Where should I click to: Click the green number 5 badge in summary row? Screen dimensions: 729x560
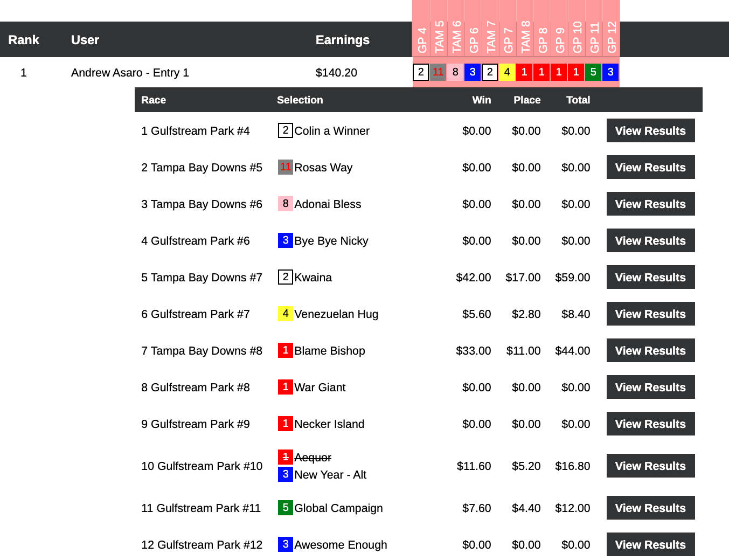coord(593,72)
